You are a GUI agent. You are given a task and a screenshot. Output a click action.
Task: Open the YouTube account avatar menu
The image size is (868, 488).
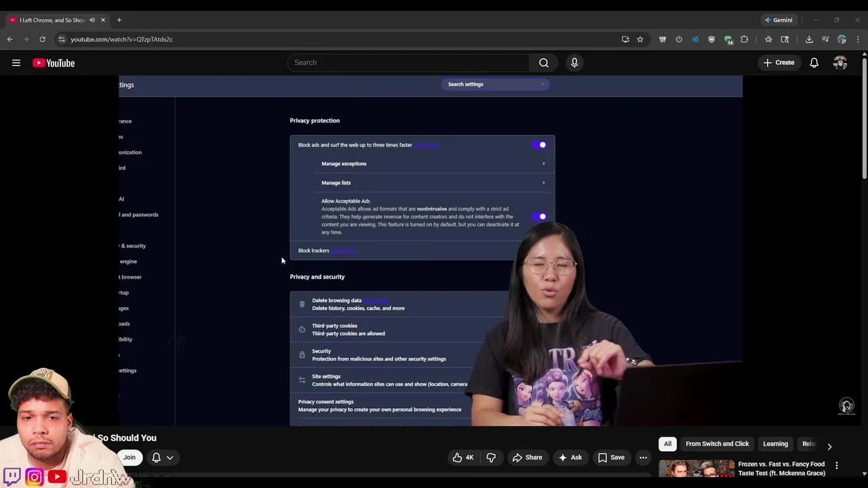[840, 63]
